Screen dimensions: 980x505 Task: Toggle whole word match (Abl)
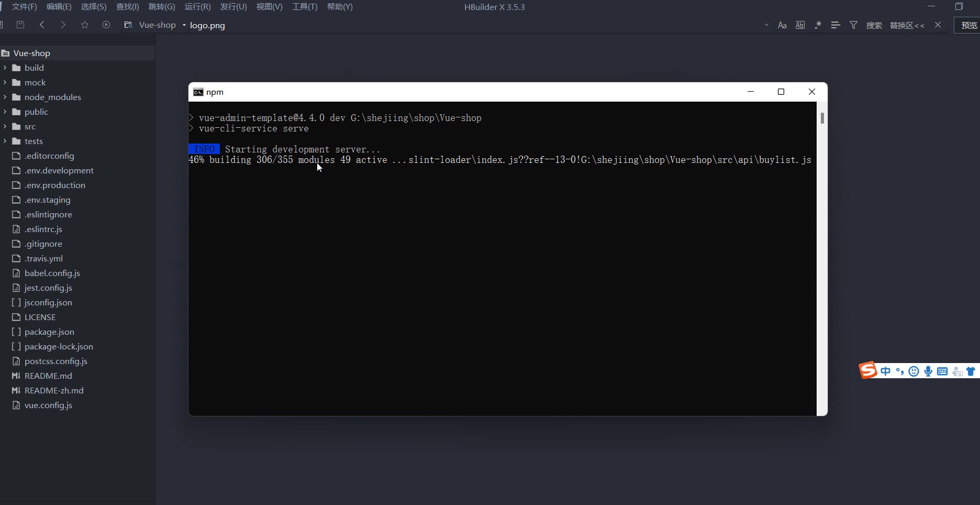pos(800,25)
